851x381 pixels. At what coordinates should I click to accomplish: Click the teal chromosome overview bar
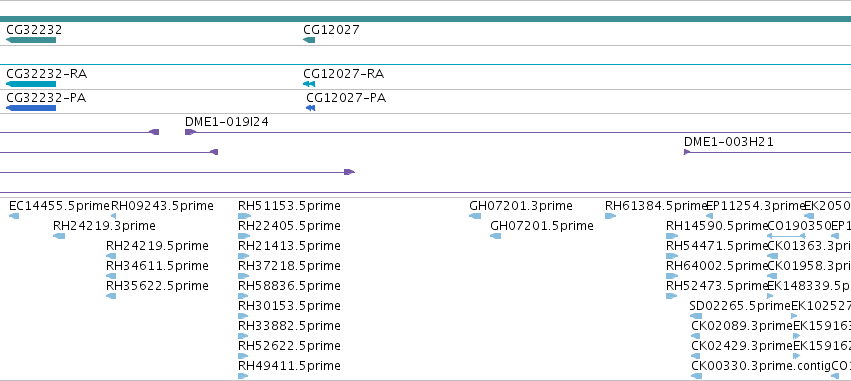click(426, 19)
